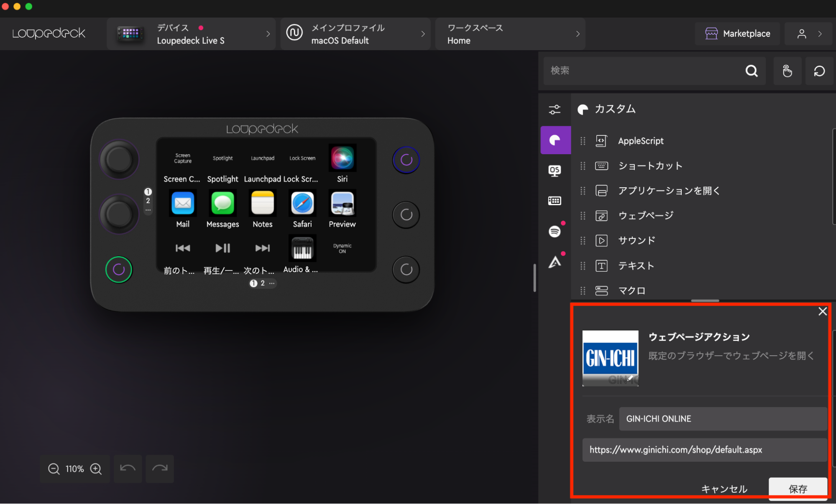The height and width of the screenshot is (504, 836).
Task: Select the Notes app button
Action: 262,204
